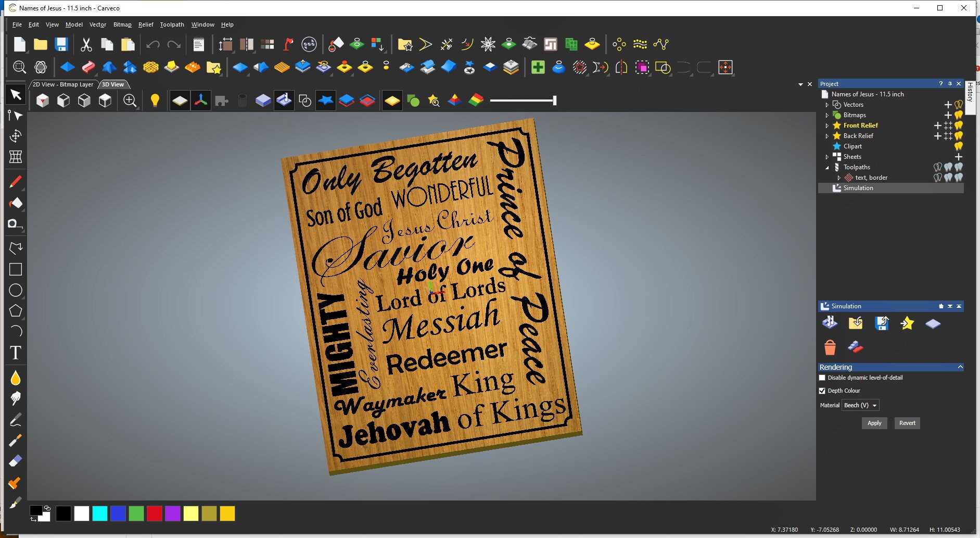The height and width of the screenshot is (538, 980).
Task: Pick the red color swatch
Action: (154, 514)
